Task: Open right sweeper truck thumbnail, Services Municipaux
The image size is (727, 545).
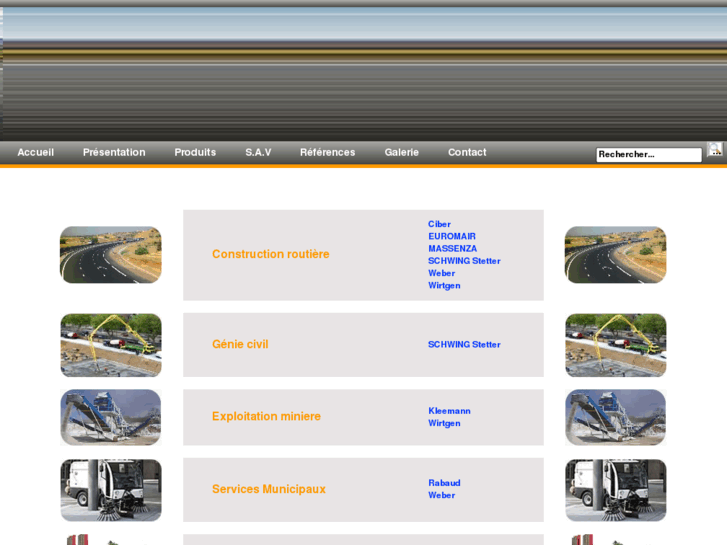Action: click(x=616, y=490)
